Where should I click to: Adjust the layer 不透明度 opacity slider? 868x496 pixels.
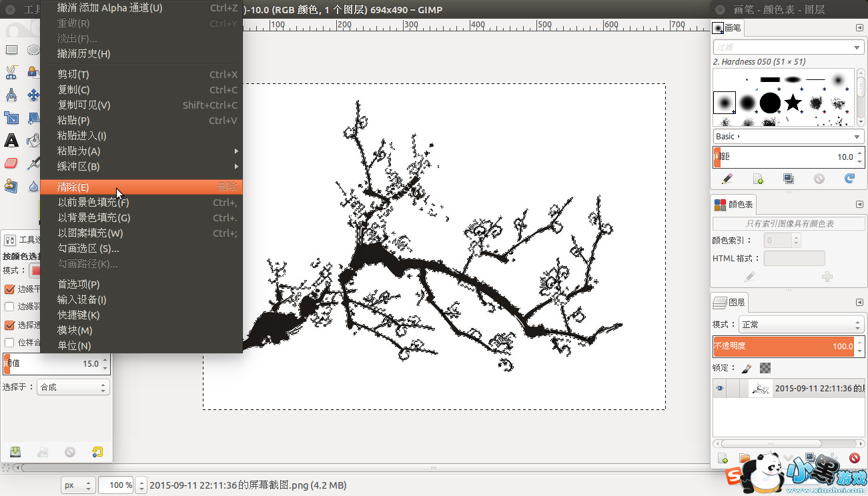point(784,347)
